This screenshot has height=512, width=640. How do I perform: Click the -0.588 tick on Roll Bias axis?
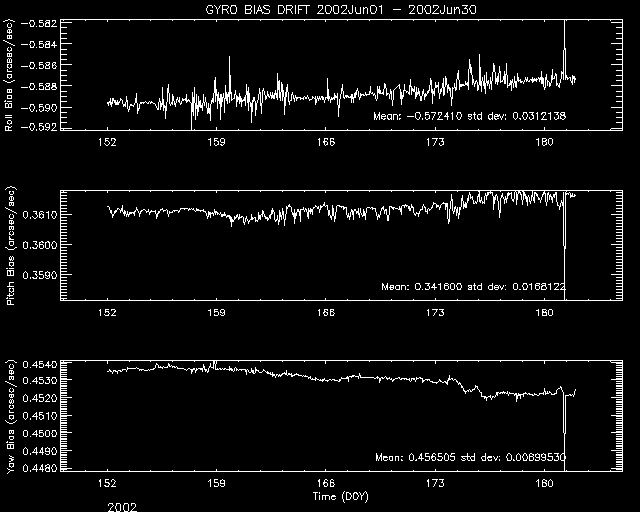point(40,87)
